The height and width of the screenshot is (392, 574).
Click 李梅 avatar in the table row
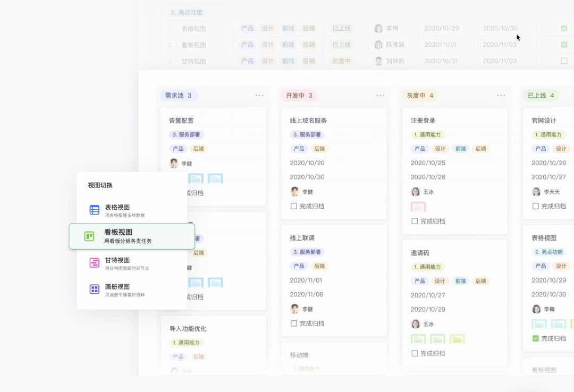[x=378, y=28]
